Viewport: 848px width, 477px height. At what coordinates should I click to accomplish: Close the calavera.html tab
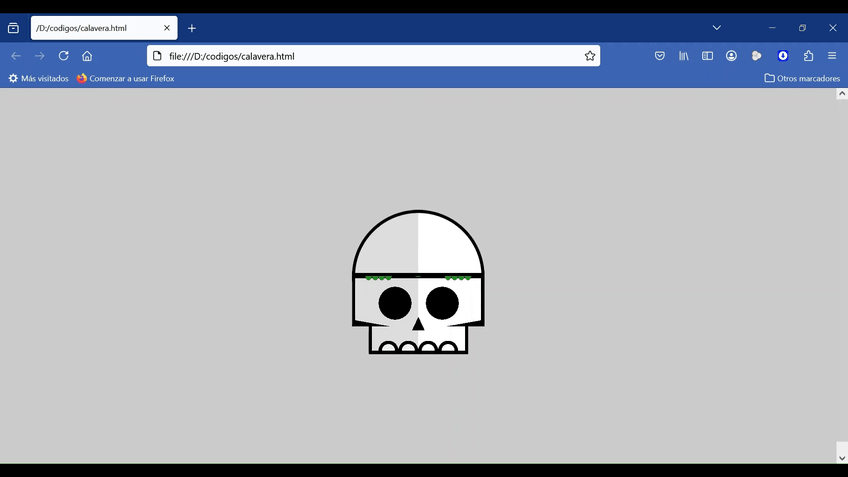(x=167, y=28)
